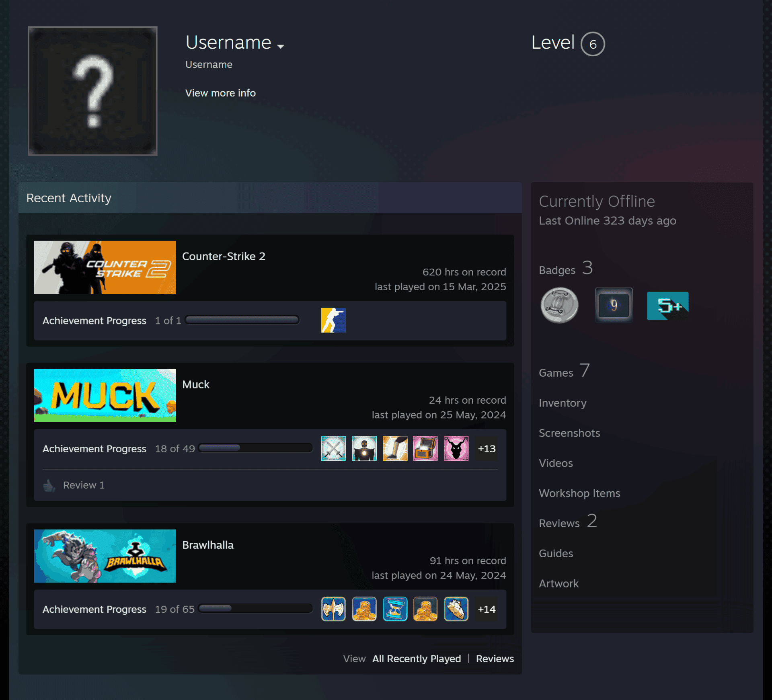The width and height of the screenshot is (772, 700).
Task: Click the Level 6 circle badge
Action: [593, 44]
